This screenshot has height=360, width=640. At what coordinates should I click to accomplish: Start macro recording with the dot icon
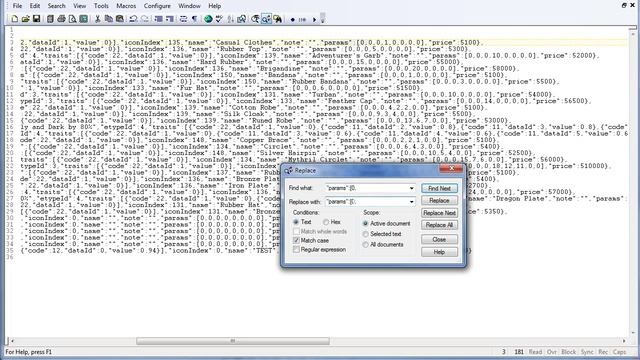(293, 20)
